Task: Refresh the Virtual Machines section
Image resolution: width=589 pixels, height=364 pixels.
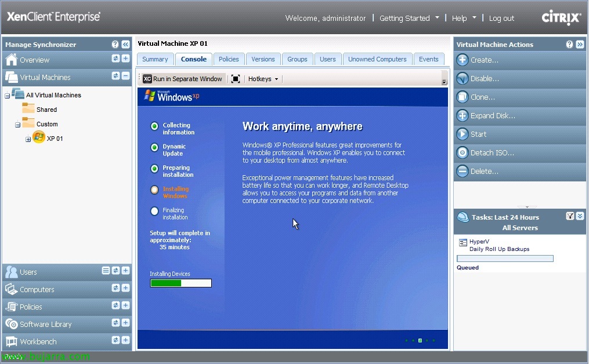Action: coord(115,76)
